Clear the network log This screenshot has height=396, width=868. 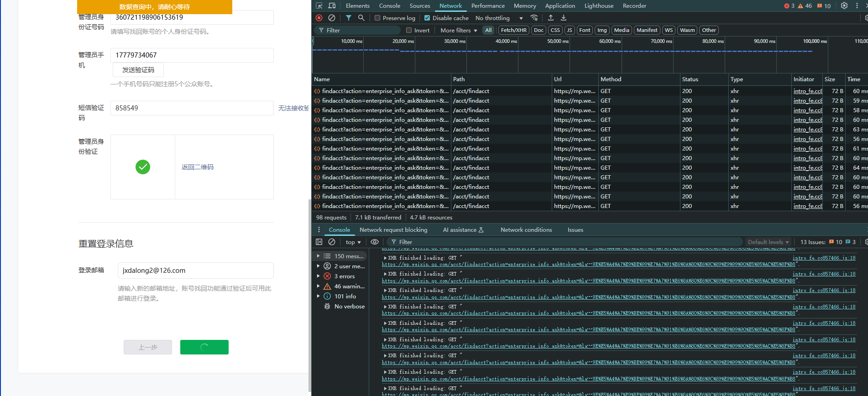tap(332, 18)
